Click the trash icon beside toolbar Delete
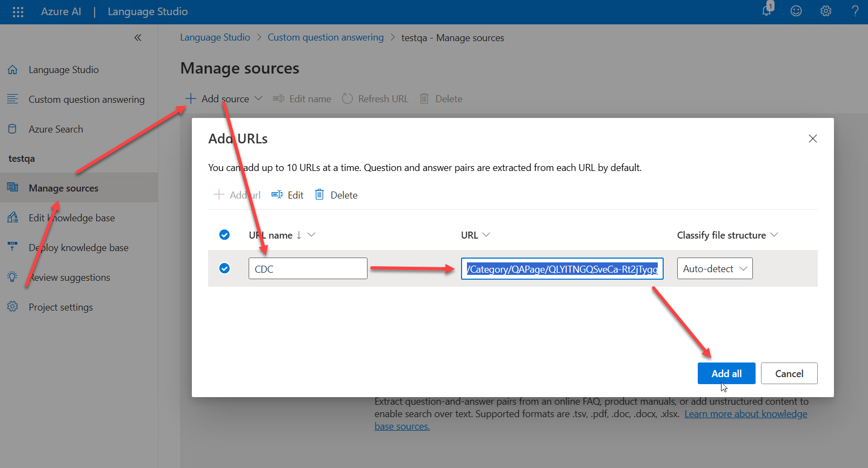 pyautogui.click(x=424, y=98)
